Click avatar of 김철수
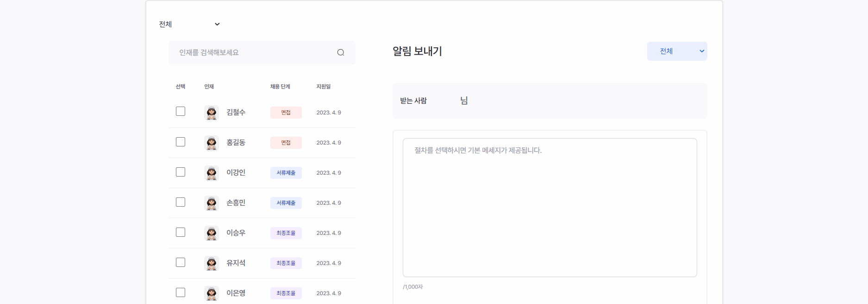 pyautogui.click(x=212, y=113)
